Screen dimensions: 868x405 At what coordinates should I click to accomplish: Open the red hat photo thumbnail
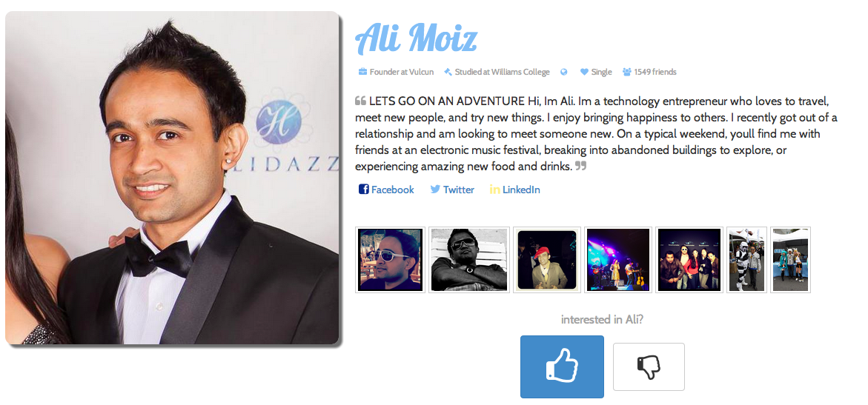pyautogui.click(x=547, y=260)
